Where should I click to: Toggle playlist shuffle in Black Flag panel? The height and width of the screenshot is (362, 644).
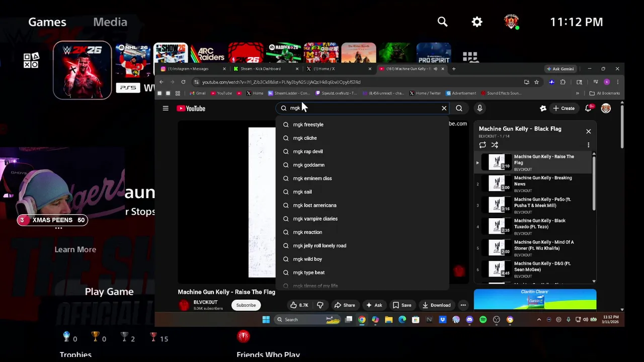tap(495, 145)
